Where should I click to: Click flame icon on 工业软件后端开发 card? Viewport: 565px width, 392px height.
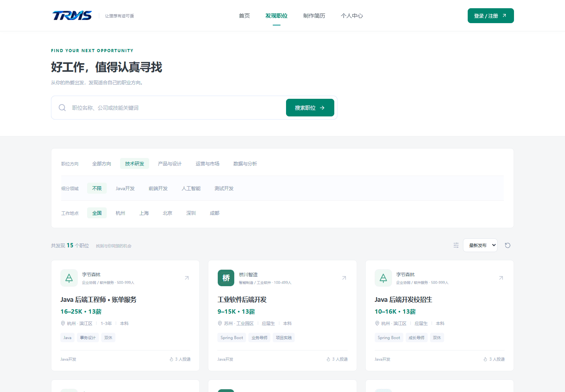coord(328,359)
